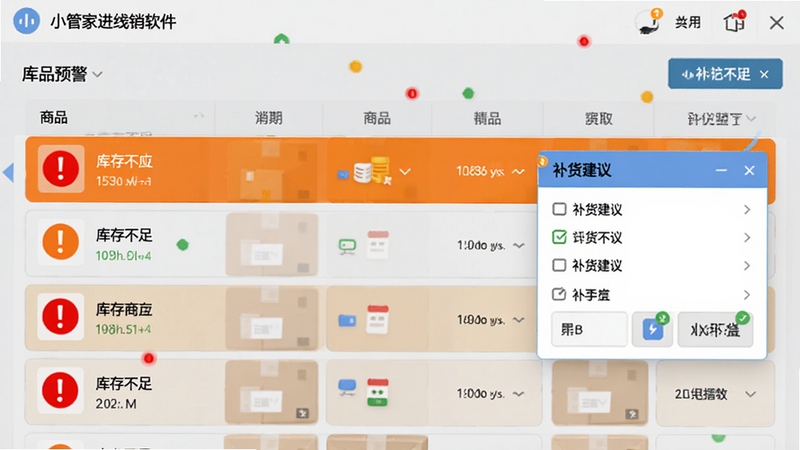Click the database coins icon in the orange row
Screen dimensions: 800x450
coord(372,171)
